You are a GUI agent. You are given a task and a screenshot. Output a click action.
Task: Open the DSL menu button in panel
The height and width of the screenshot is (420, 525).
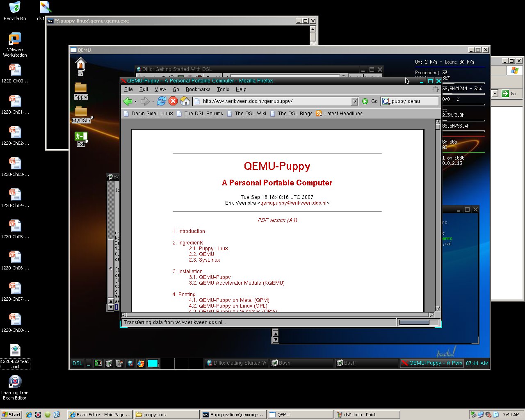click(78, 363)
